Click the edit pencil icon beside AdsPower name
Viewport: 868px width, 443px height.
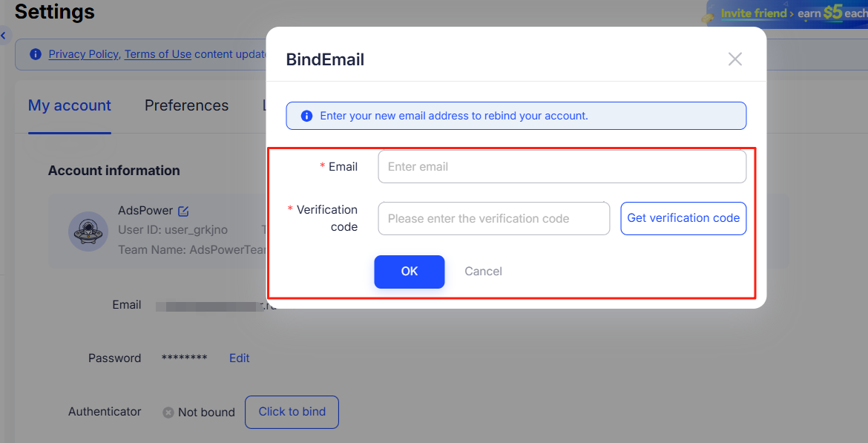184,210
